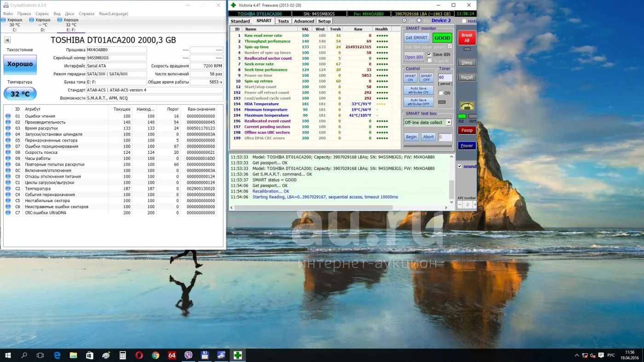Click the SMART ON button
The height and width of the screenshot is (362, 644).
(410, 78)
